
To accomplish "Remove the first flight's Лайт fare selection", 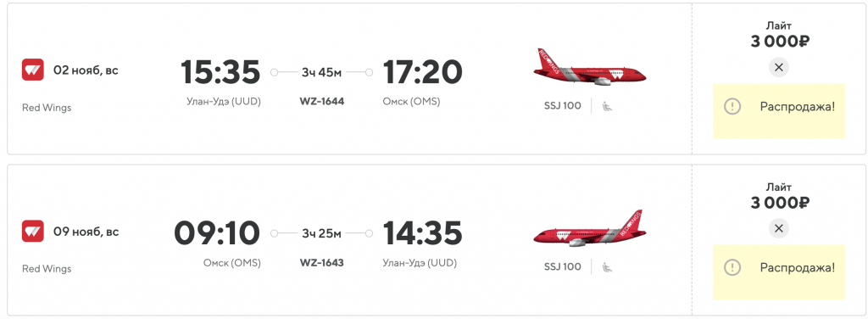I will pyautogui.click(x=779, y=68).
